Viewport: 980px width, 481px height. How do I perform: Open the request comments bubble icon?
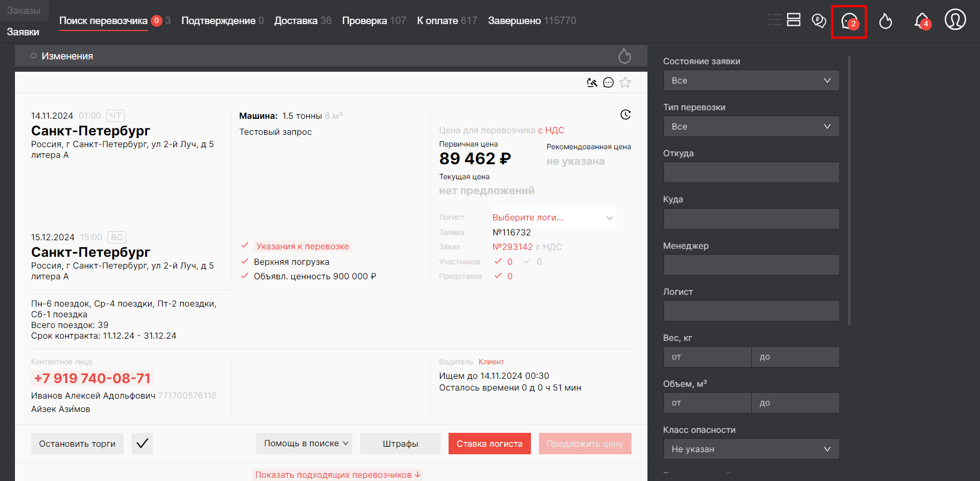tap(608, 82)
